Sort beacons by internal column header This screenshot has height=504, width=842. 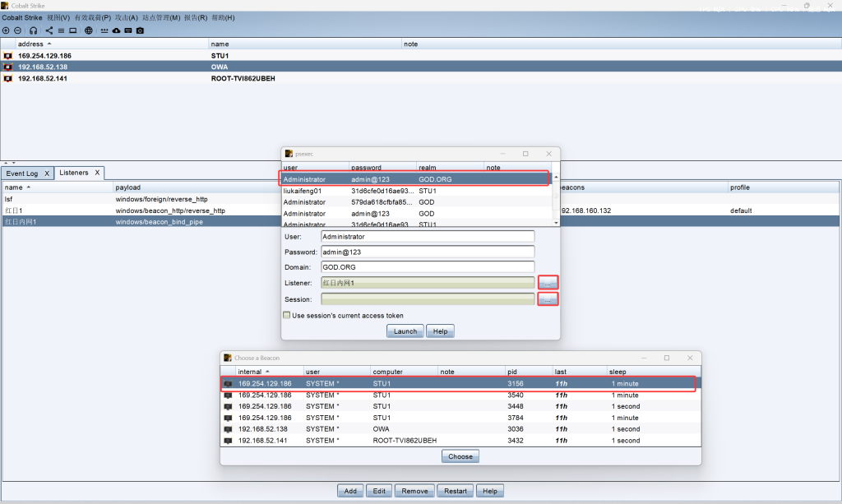[x=269, y=372]
